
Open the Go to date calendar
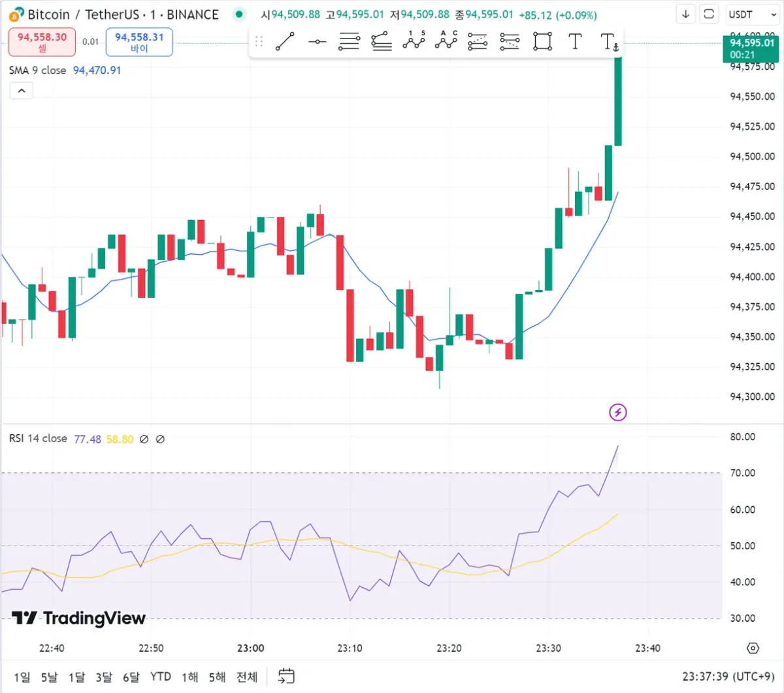286,676
